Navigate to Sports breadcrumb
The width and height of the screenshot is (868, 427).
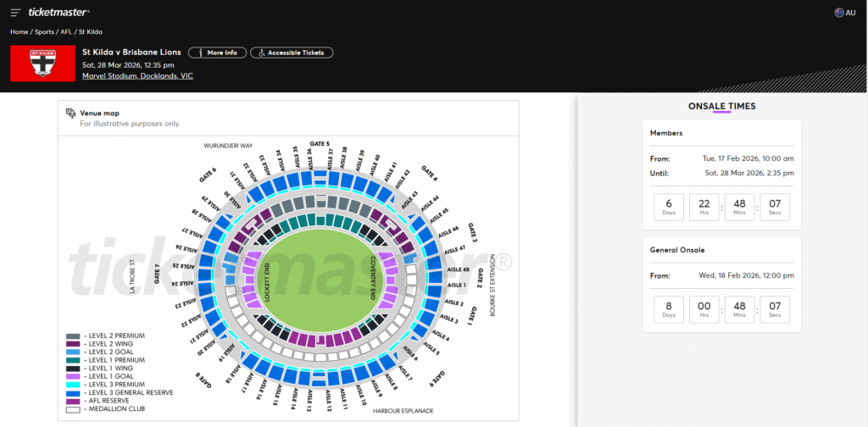46,32
